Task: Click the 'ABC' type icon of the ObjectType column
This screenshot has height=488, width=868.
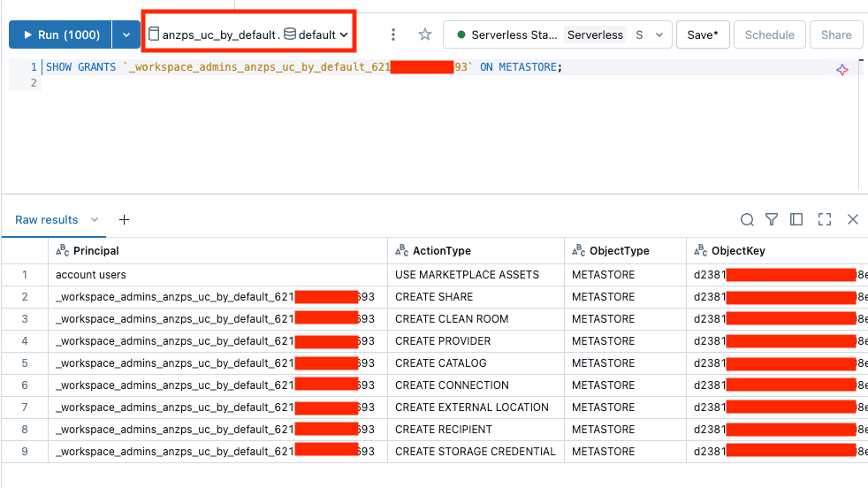Action: click(x=578, y=250)
